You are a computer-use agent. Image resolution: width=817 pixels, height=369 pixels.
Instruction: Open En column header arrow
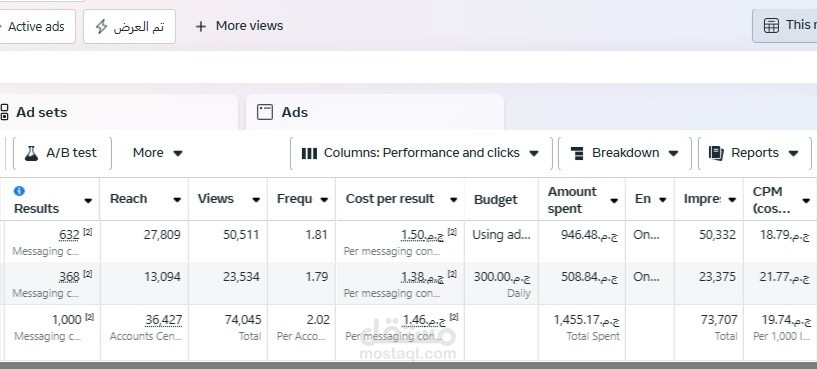pyautogui.click(x=663, y=200)
